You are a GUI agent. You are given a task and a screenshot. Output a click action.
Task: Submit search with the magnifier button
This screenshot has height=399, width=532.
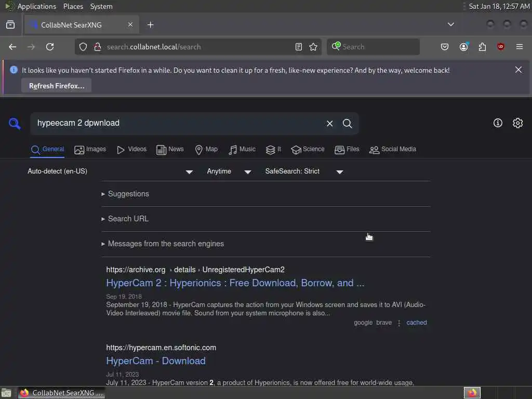[347, 124]
